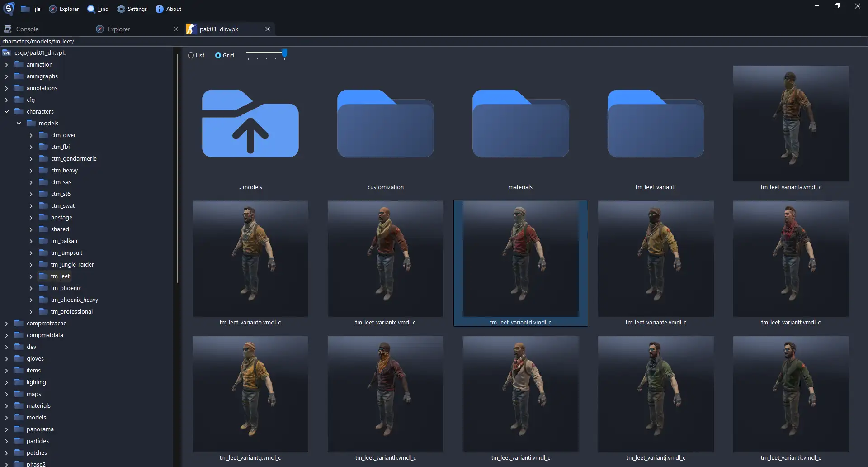The width and height of the screenshot is (868, 467).
Task: Select the tm_phoenix_heavy tree item
Action: tap(74, 300)
